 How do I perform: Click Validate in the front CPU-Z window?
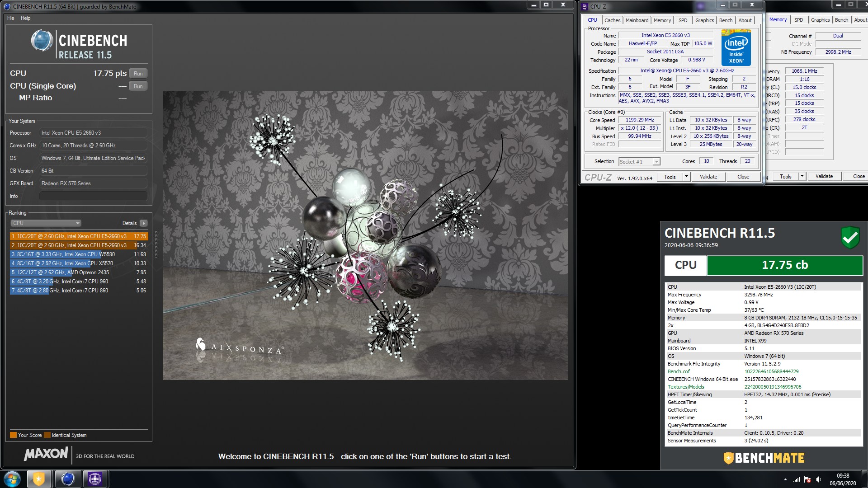click(708, 177)
